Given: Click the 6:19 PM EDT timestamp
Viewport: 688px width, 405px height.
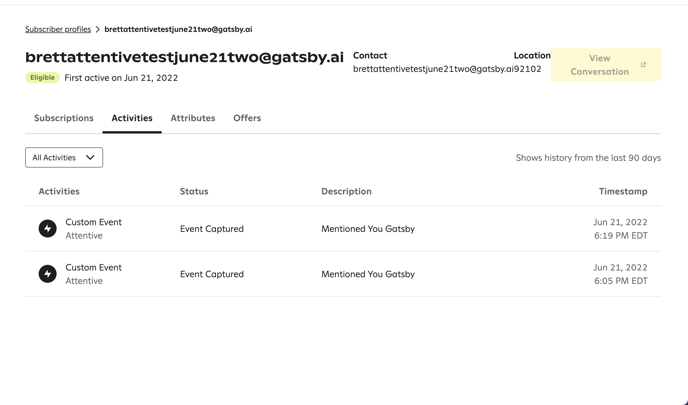Looking at the screenshot, I should coord(621,236).
